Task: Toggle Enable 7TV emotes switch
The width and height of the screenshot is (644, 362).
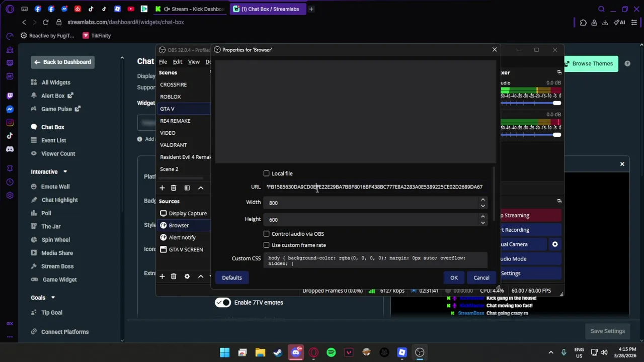Action: tap(223, 303)
